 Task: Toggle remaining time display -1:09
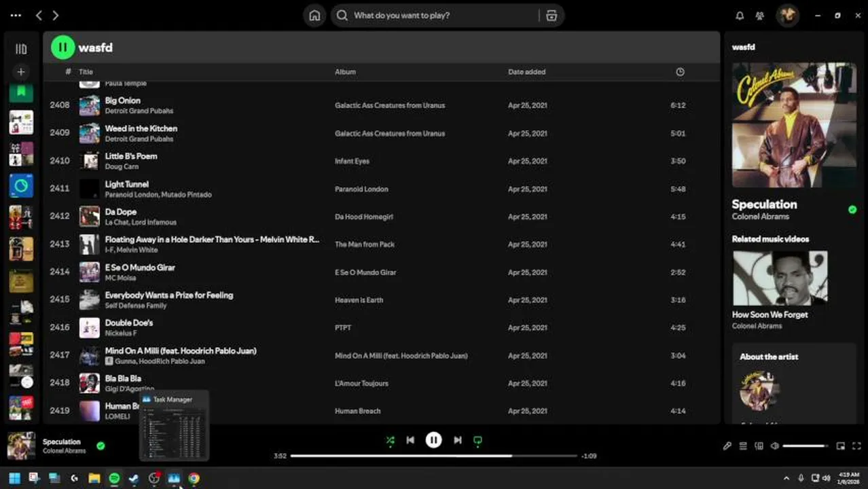tap(589, 456)
